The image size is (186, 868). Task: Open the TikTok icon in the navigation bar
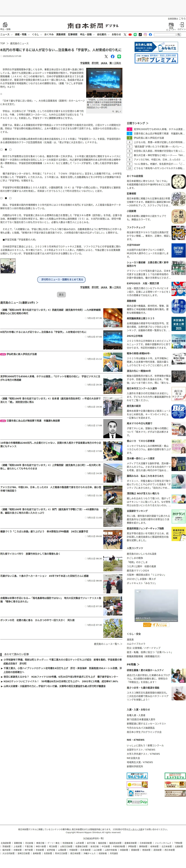140,34
